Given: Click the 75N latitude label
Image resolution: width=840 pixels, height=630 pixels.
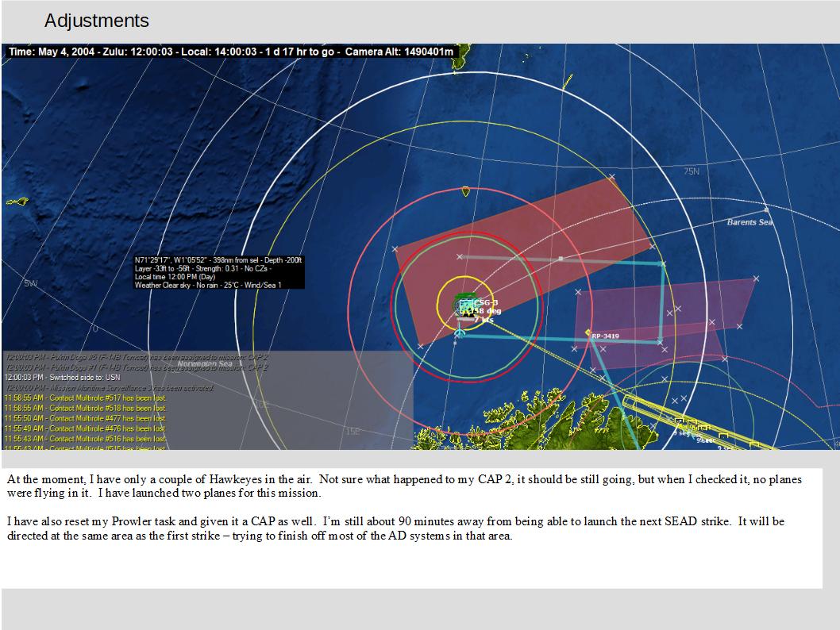Looking at the screenshot, I should point(692,171).
